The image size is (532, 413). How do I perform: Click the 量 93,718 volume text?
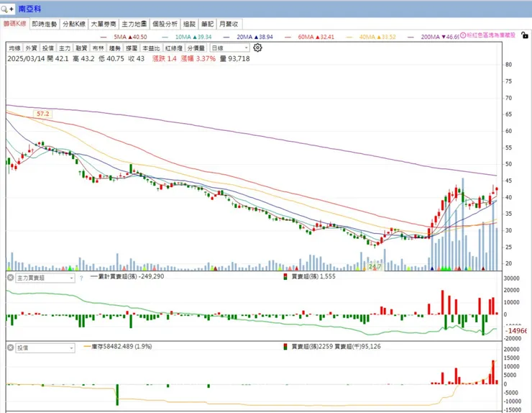tap(235, 58)
